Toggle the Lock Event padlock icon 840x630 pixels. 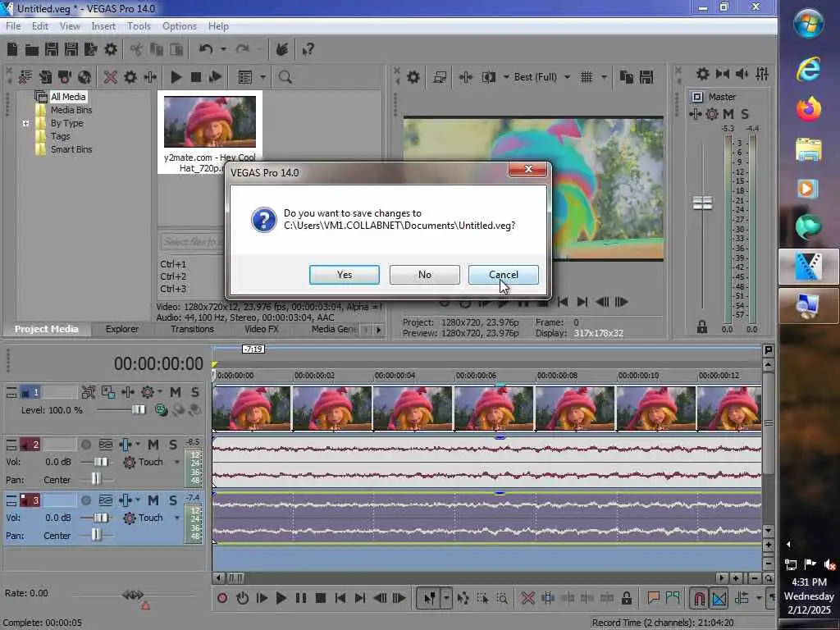coord(626,598)
